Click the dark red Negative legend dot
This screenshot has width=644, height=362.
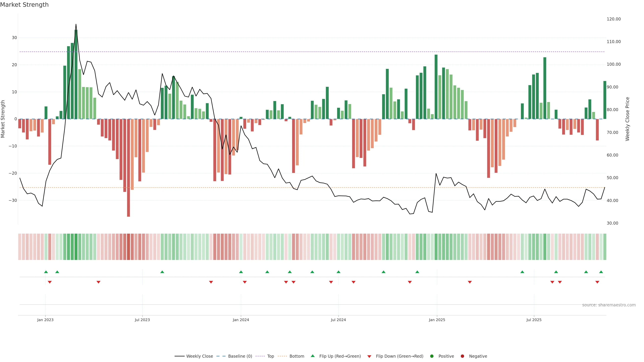(x=462, y=356)
